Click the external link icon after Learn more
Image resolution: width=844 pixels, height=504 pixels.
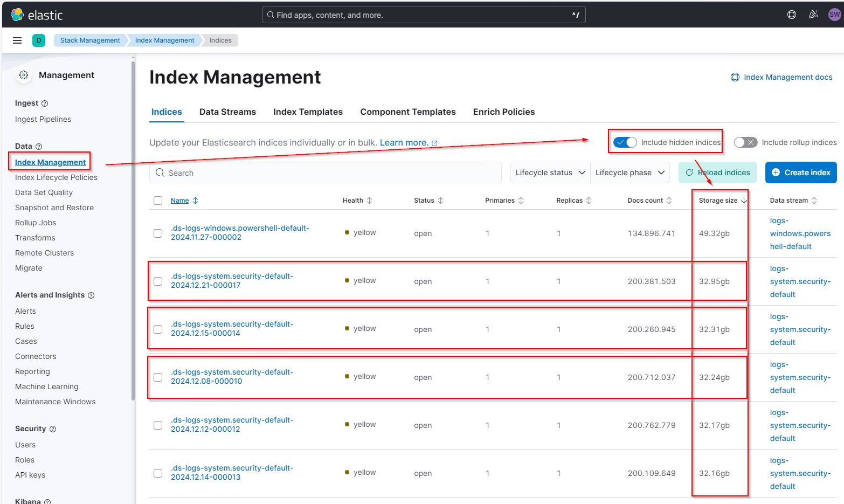coord(434,143)
